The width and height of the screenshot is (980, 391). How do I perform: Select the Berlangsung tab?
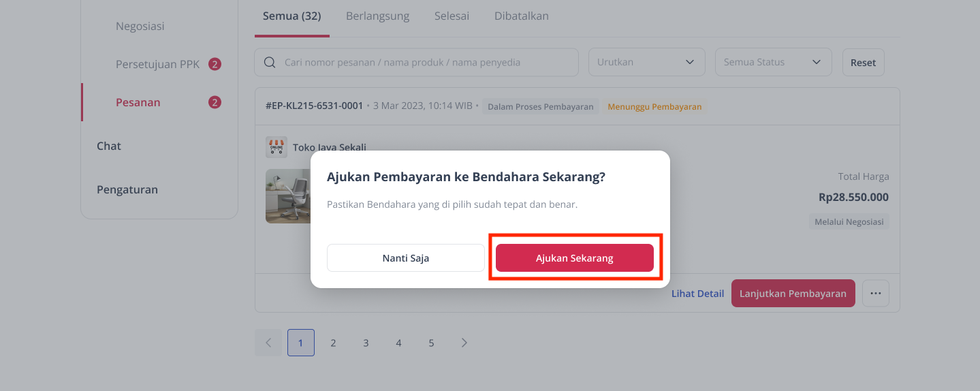tap(377, 16)
